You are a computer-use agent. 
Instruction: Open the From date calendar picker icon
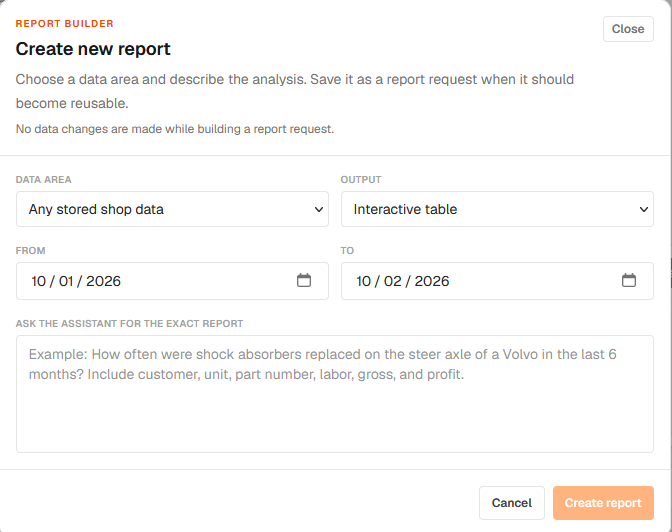tap(304, 280)
